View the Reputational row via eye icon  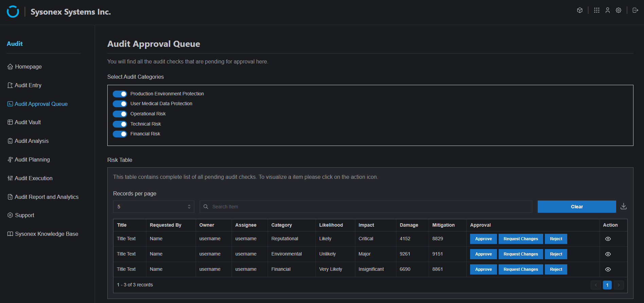[x=608, y=239]
